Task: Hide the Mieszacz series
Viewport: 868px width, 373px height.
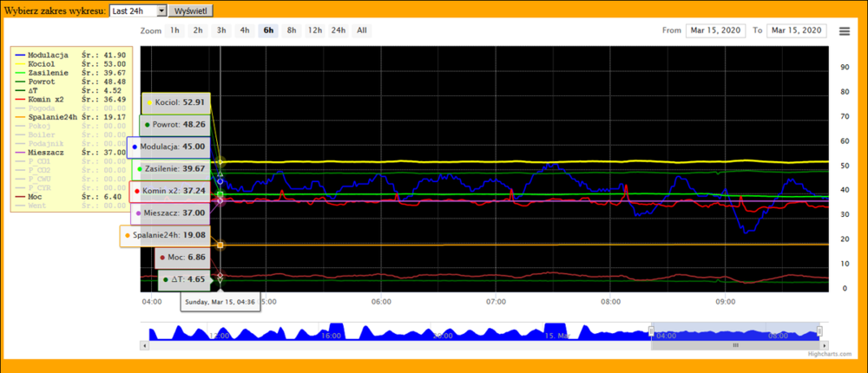Action: (x=47, y=154)
